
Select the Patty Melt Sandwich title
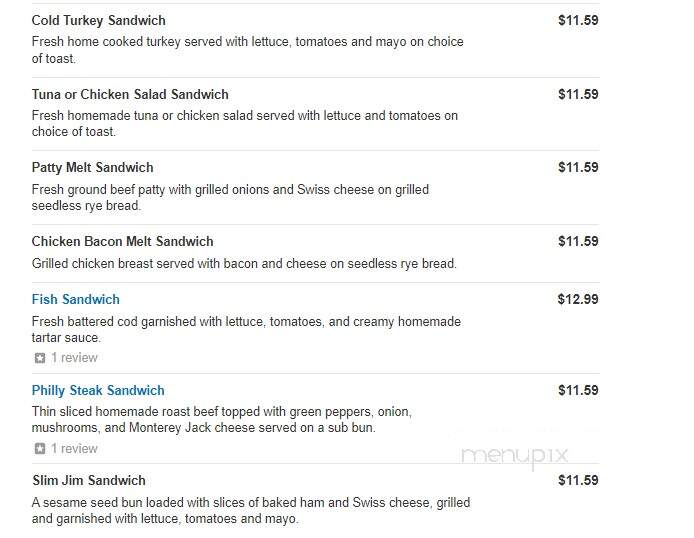tap(93, 167)
